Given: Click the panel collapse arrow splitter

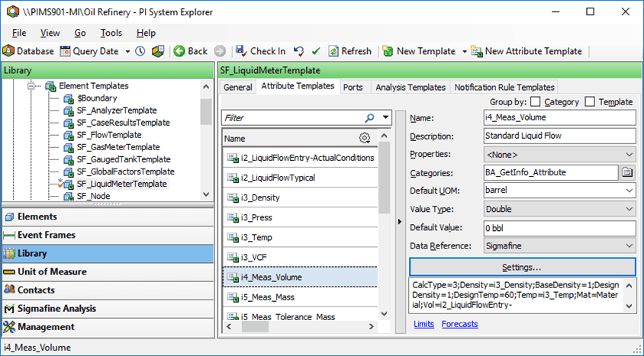Looking at the screenshot, I should (x=400, y=222).
